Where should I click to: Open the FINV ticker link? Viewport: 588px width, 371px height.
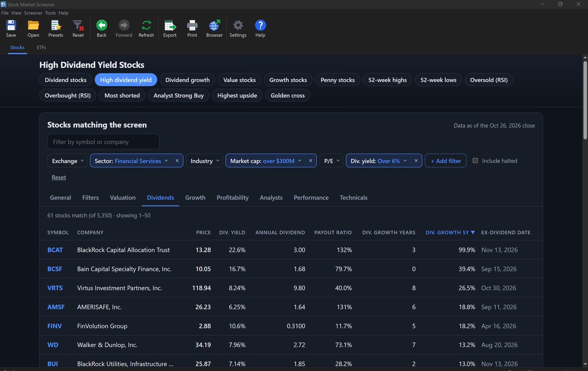pyautogui.click(x=54, y=326)
